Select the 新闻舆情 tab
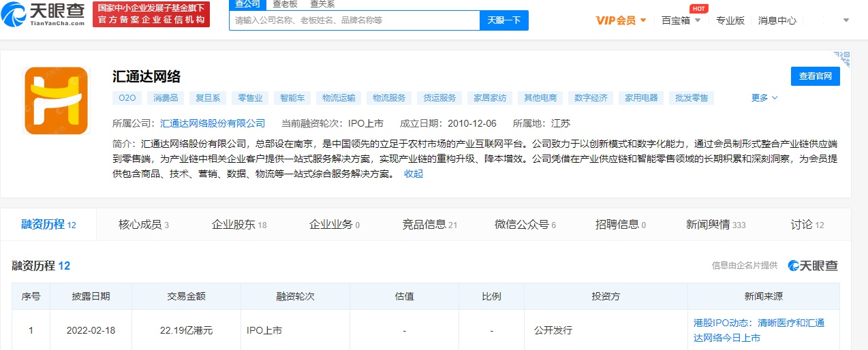The image size is (868, 350). (716, 225)
